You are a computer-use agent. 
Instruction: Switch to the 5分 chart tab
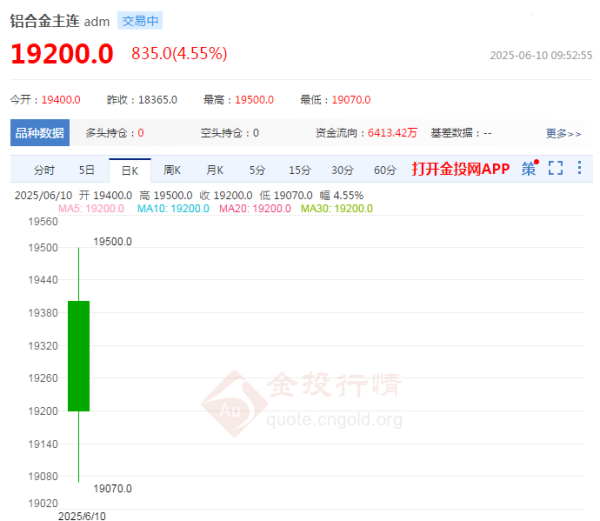coord(257,170)
